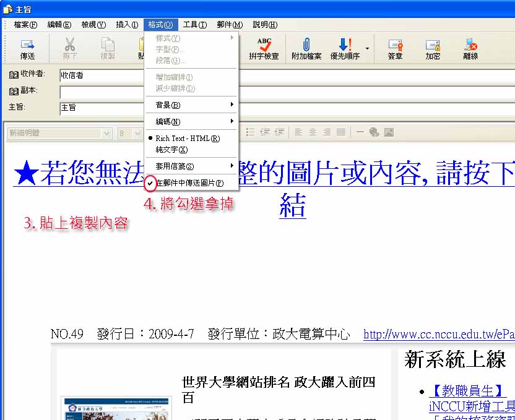Open the address book next to 副本
Viewport: 515px width, 420px height.
(14, 91)
